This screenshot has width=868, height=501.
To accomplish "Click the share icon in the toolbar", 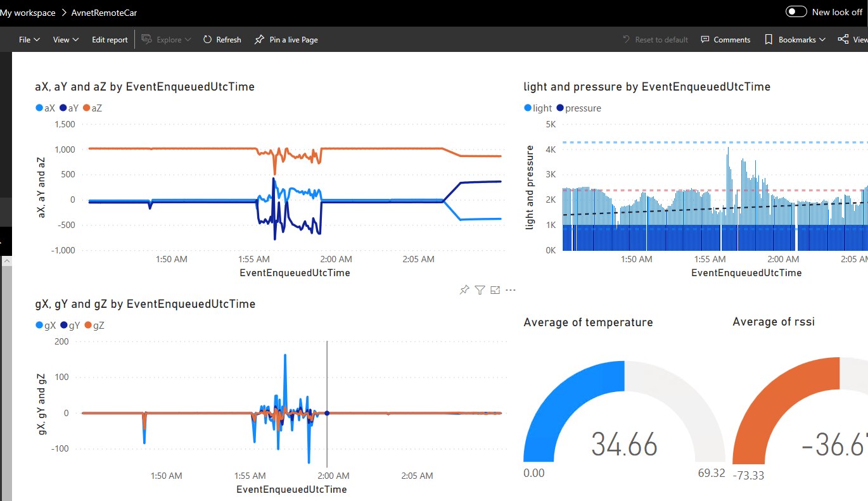I will pyautogui.click(x=843, y=39).
